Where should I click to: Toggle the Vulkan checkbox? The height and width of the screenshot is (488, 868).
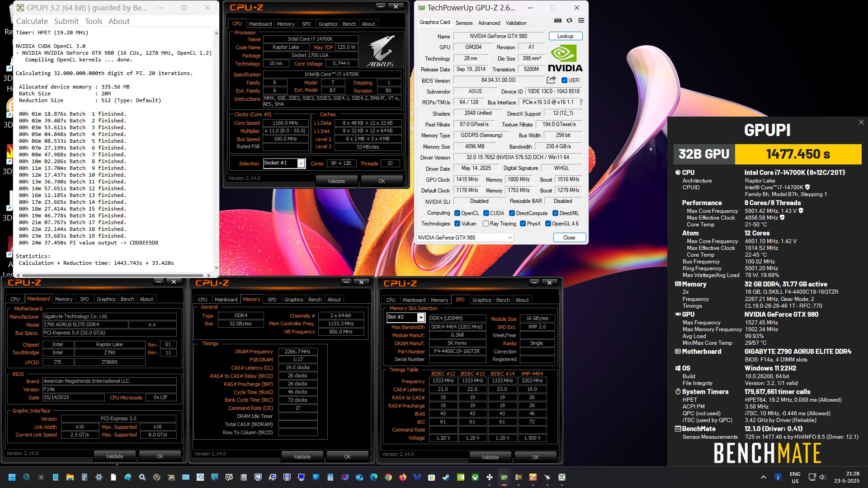[457, 224]
